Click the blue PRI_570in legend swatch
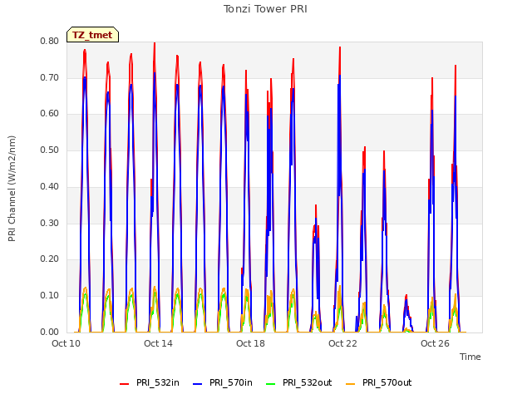Viewport: 532px width, 399px height. click(x=198, y=383)
